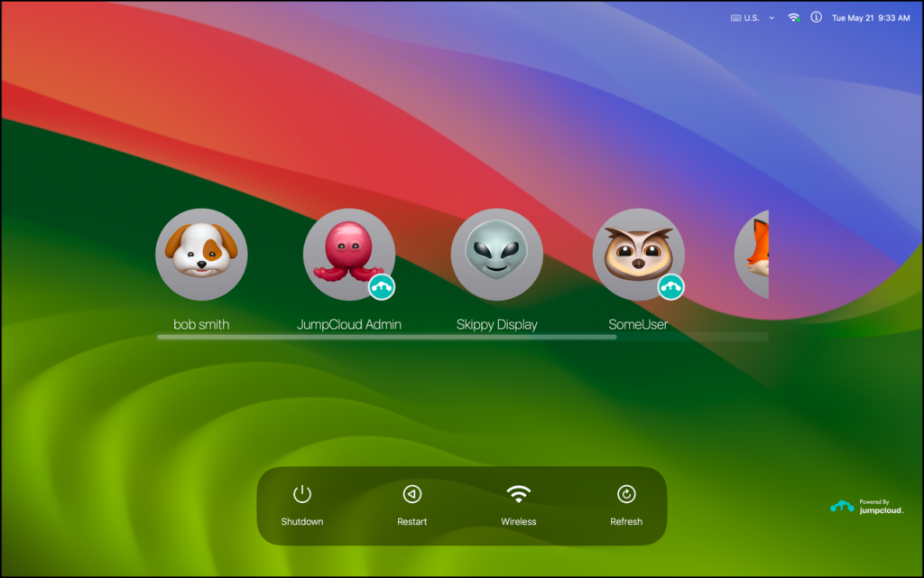
Task: Click the Refresh icon to reload users
Action: point(626,495)
